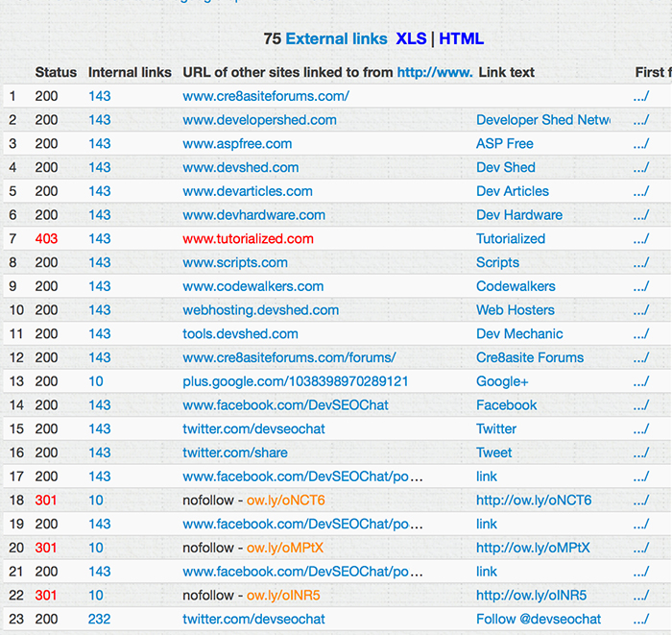Open webhosting.devshed.com link
This screenshot has height=635, width=672.
[261, 310]
